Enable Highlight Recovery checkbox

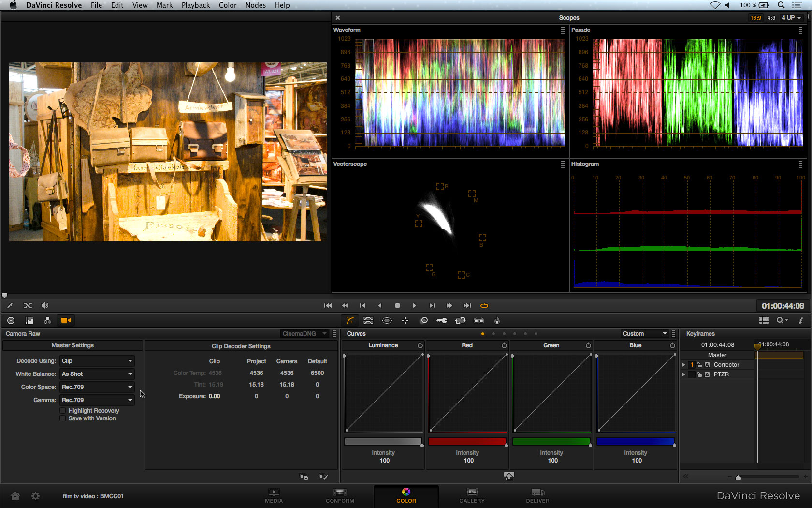pyautogui.click(x=63, y=411)
